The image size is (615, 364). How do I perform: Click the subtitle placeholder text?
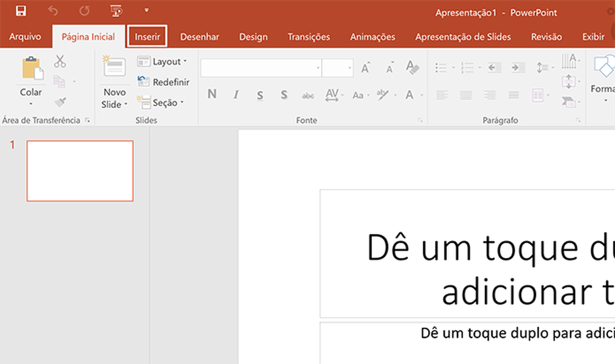tap(517, 333)
